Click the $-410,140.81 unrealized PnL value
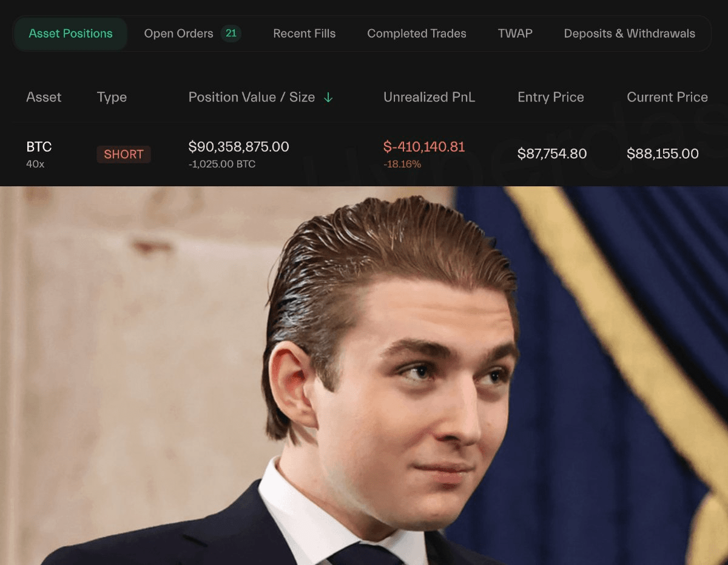728x565 pixels. pos(424,146)
